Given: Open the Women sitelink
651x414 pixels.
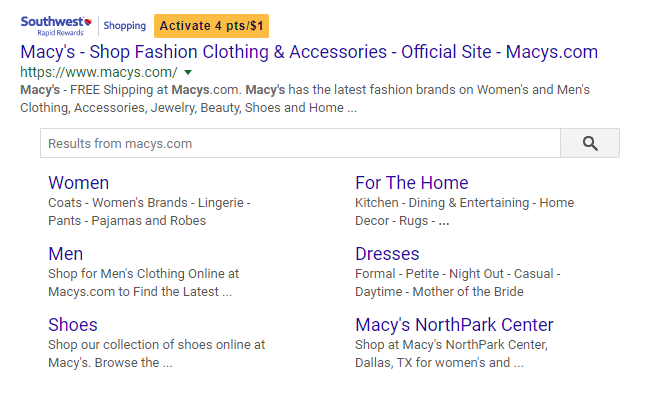Looking at the screenshot, I should pos(78,183).
